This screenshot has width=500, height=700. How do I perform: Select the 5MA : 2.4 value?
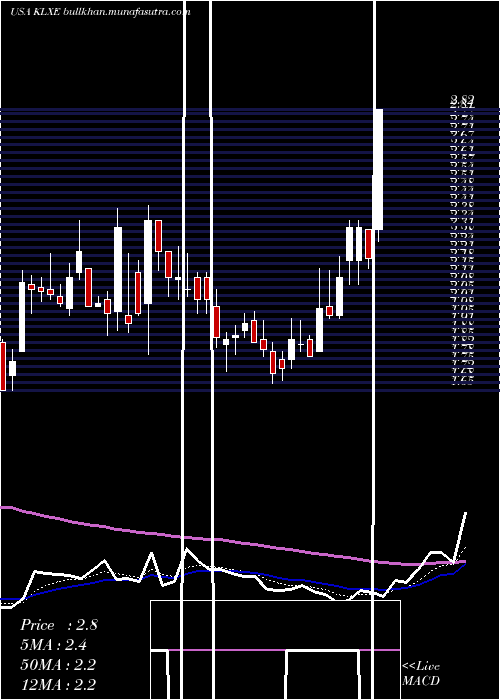tap(54, 645)
